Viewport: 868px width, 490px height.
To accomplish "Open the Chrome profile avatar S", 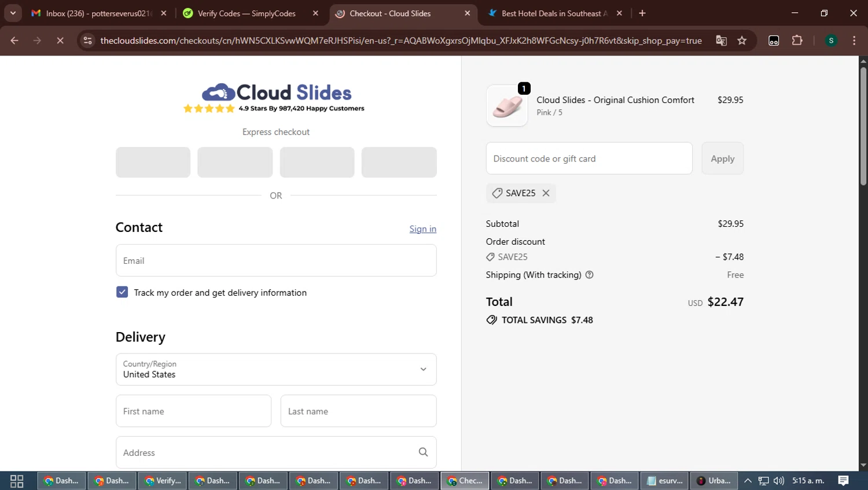I will coord(831,40).
